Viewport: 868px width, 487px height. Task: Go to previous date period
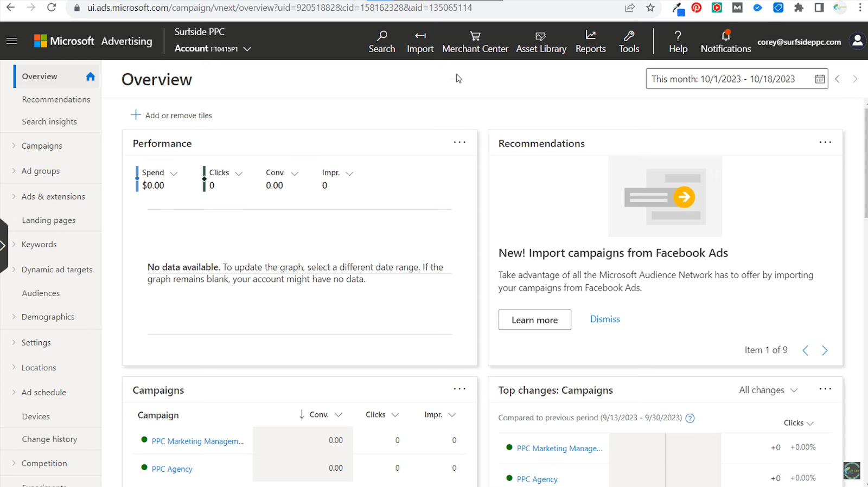pyautogui.click(x=838, y=79)
